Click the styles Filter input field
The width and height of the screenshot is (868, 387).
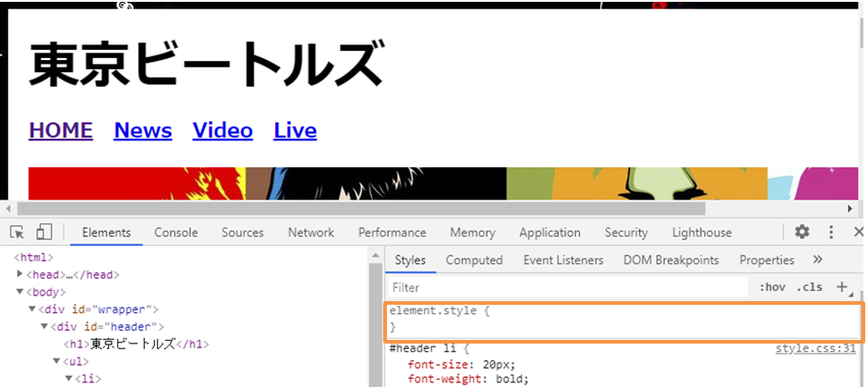click(567, 287)
